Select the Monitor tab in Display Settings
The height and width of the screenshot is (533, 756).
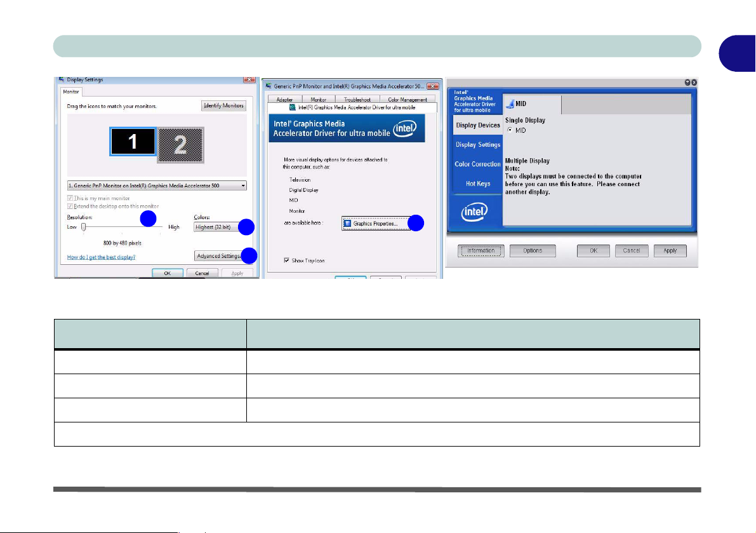tap(71, 91)
